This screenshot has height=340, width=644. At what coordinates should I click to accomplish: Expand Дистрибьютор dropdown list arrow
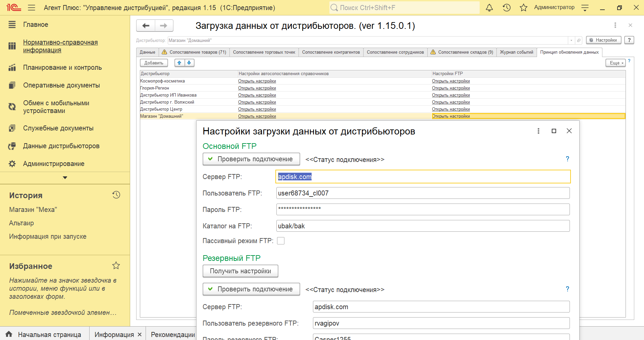point(571,40)
